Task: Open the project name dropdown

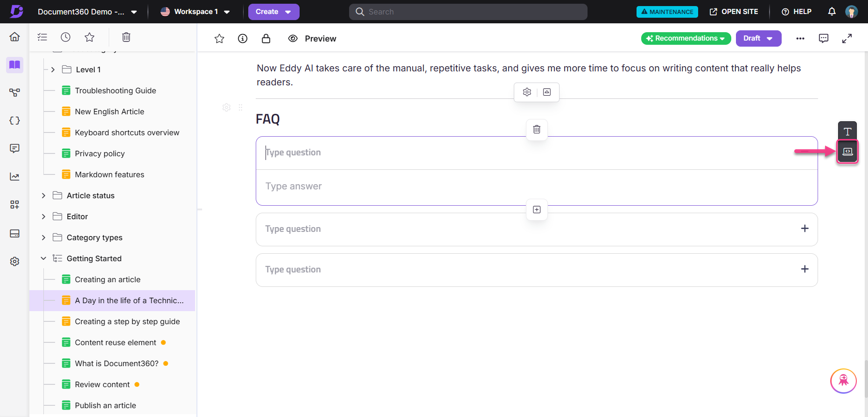Action: (x=87, y=12)
